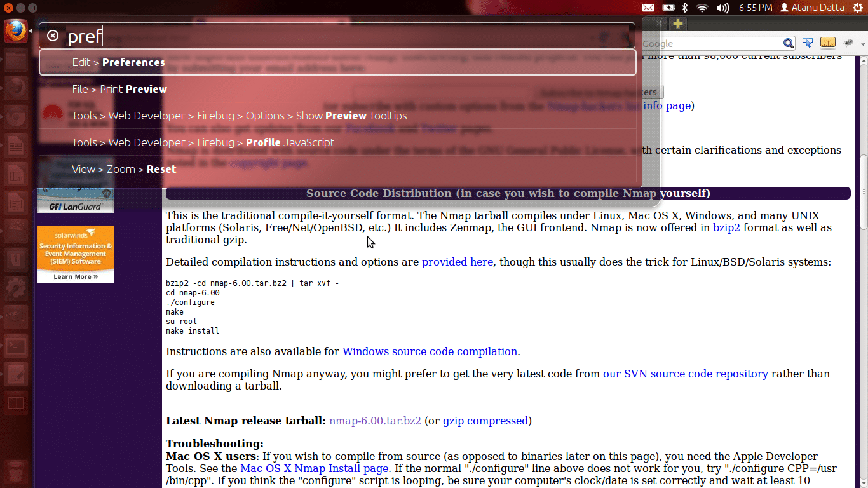Screen dimensions: 868x488
Task: Click the HUD search field containing 'pref'
Action: pyautogui.click(x=337, y=36)
